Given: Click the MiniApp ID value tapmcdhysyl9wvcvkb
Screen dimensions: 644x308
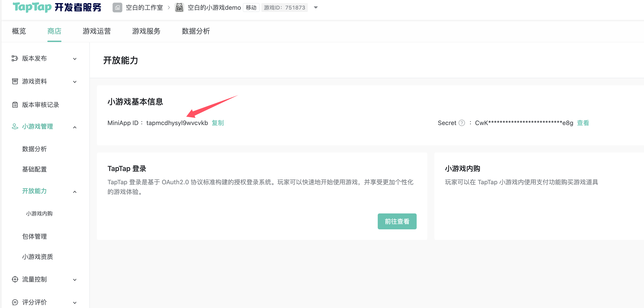Looking at the screenshot, I should (x=177, y=123).
